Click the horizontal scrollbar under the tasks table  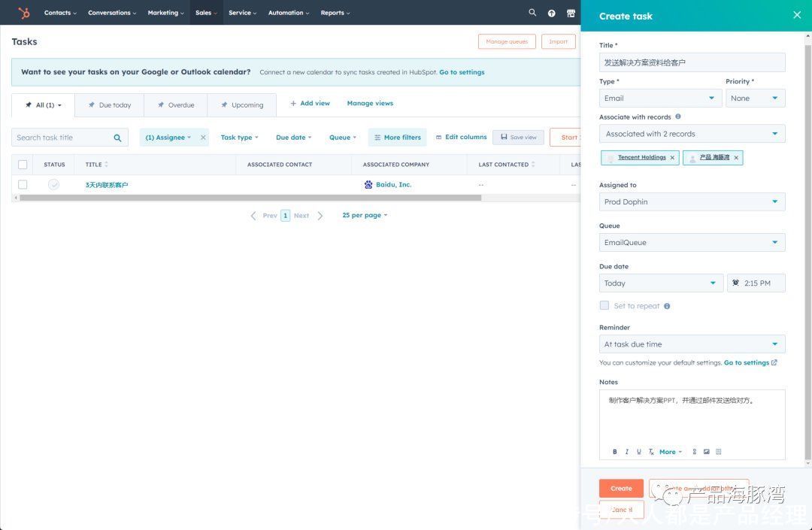click(250, 198)
